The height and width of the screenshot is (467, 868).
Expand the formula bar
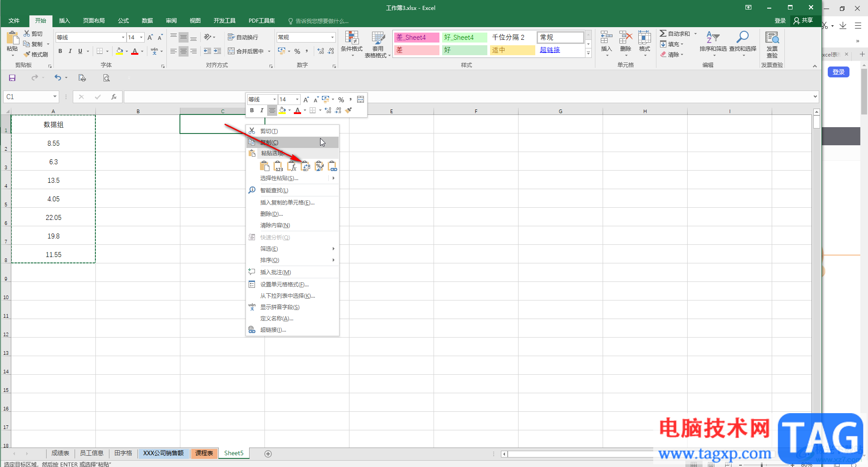pyautogui.click(x=815, y=96)
